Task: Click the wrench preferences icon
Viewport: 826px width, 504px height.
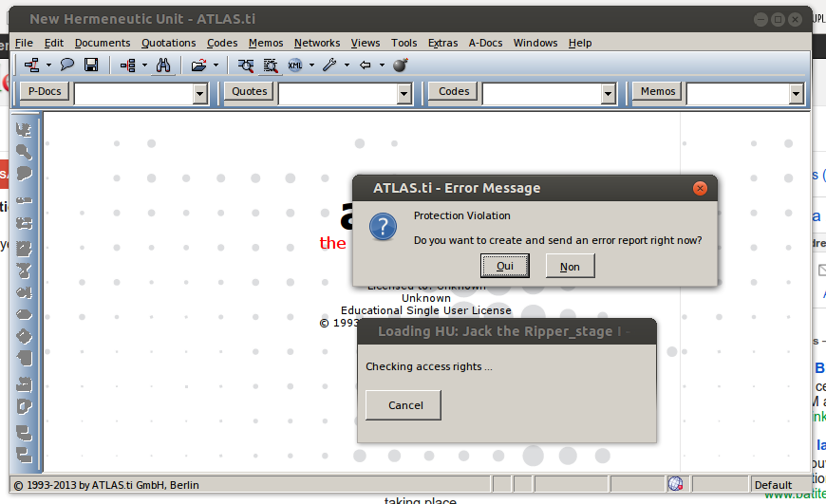Action: pyautogui.click(x=329, y=65)
